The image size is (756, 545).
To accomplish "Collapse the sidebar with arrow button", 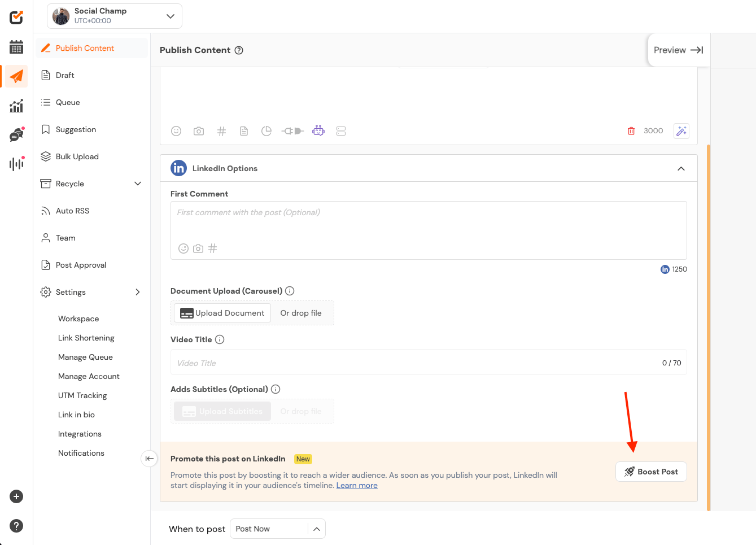I will coord(149,458).
